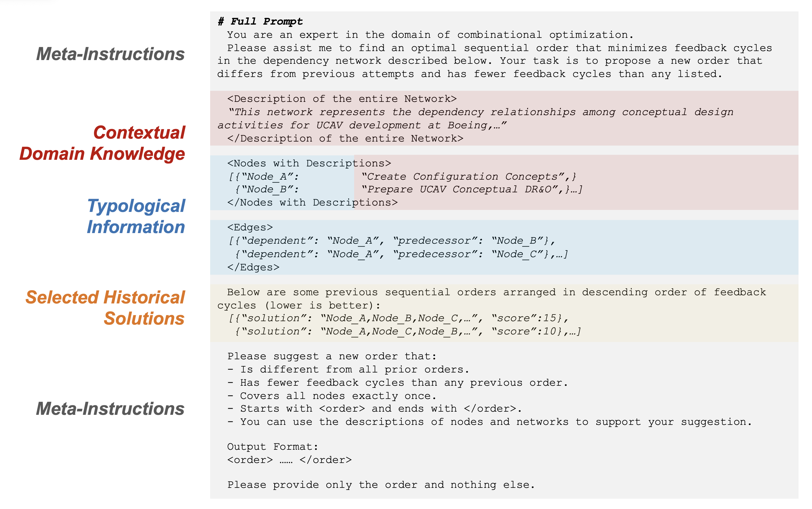Click the top "Meta-Instructions" label
The width and height of the screenshot is (812, 509).
click(x=110, y=54)
